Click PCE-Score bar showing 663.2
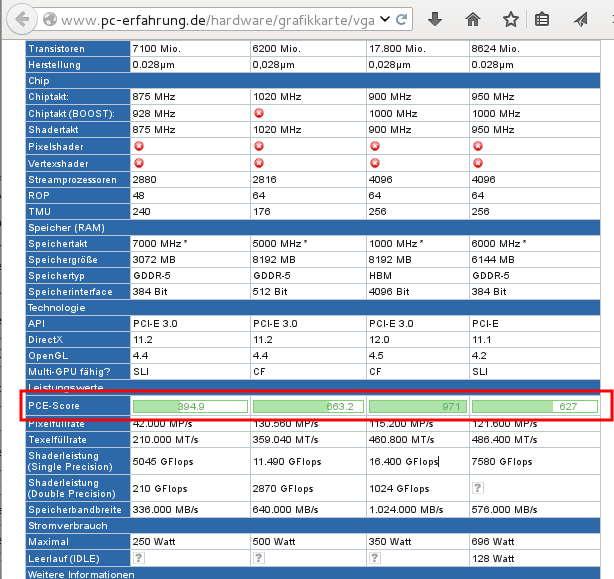 (308, 406)
